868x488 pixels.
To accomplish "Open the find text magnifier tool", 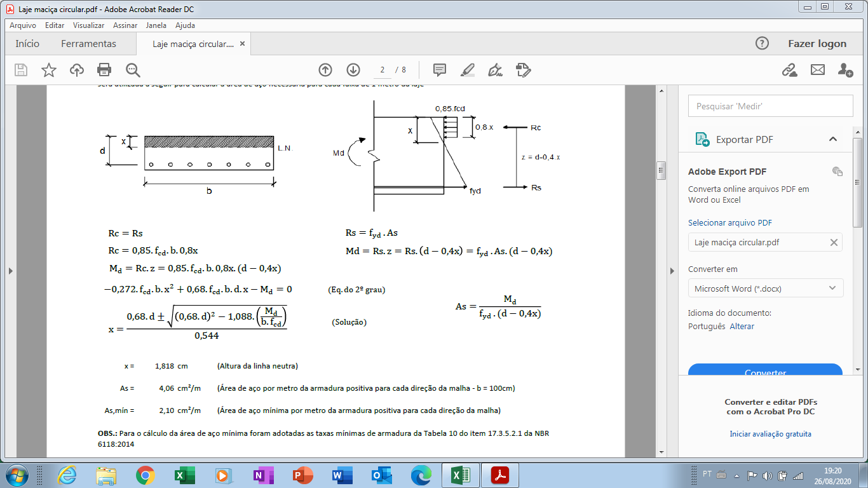I will 133,70.
